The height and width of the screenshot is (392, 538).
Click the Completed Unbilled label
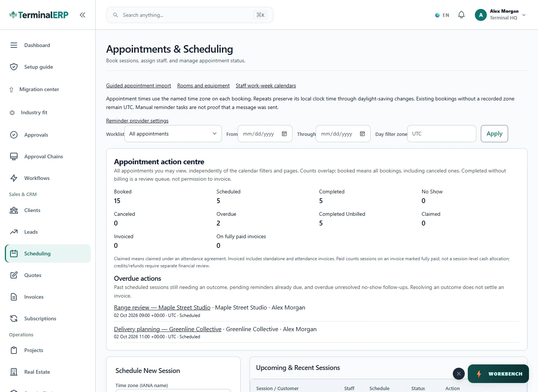(x=342, y=214)
